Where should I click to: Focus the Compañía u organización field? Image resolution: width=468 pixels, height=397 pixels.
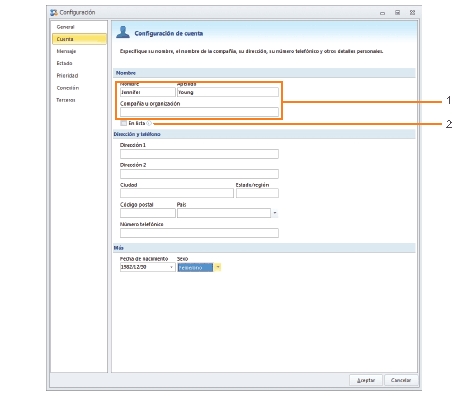tap(199, 112)
